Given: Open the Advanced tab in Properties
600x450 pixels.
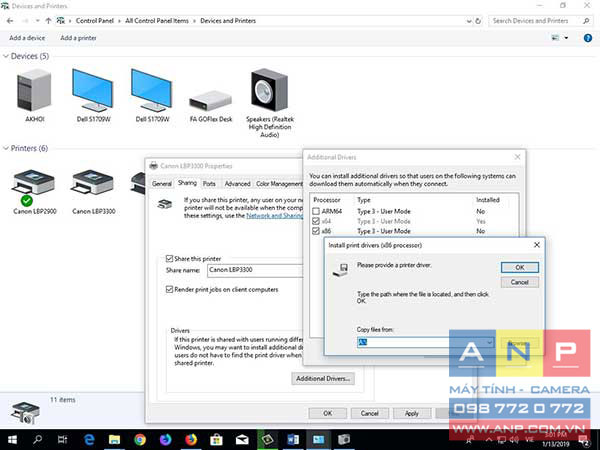Looking at the screenshot, I should pyautogui.click(x=237, y=184).
